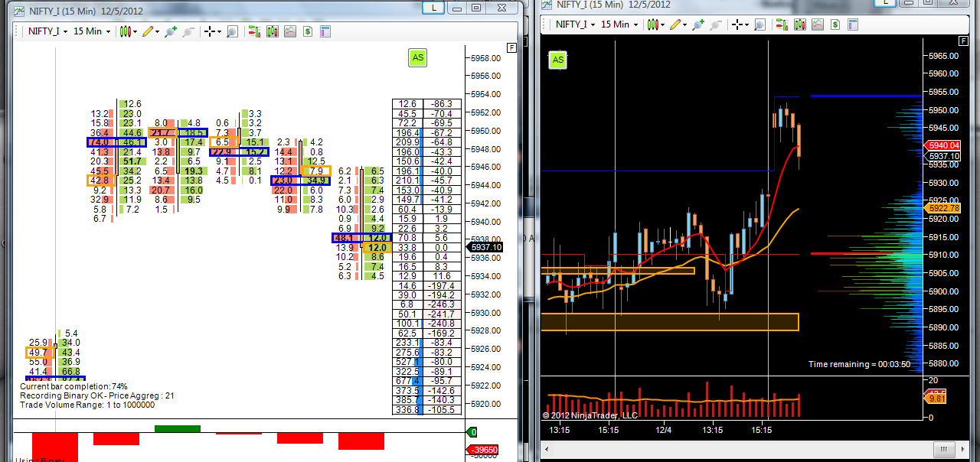The height and width of the screenshot is (462, 980).
Task: Click the blue horizontal line near 5955
Action: click(866, 96)
